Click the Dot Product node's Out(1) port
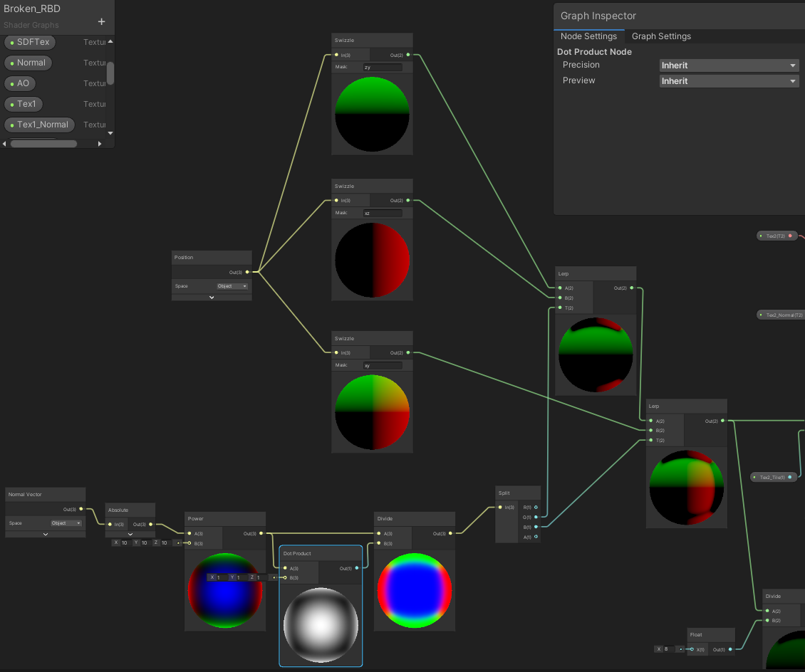Image resolution: width=805 pixels, height=672 pixels. (x=357, y=568)
